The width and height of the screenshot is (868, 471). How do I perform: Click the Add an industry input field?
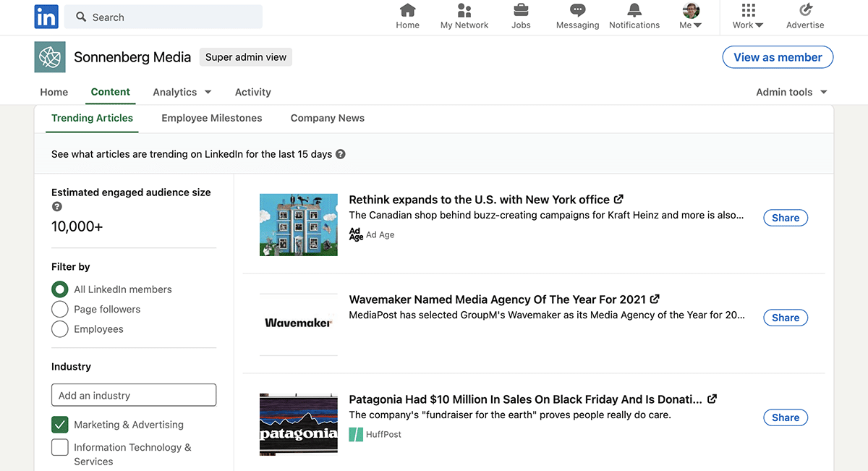point(134,395)
